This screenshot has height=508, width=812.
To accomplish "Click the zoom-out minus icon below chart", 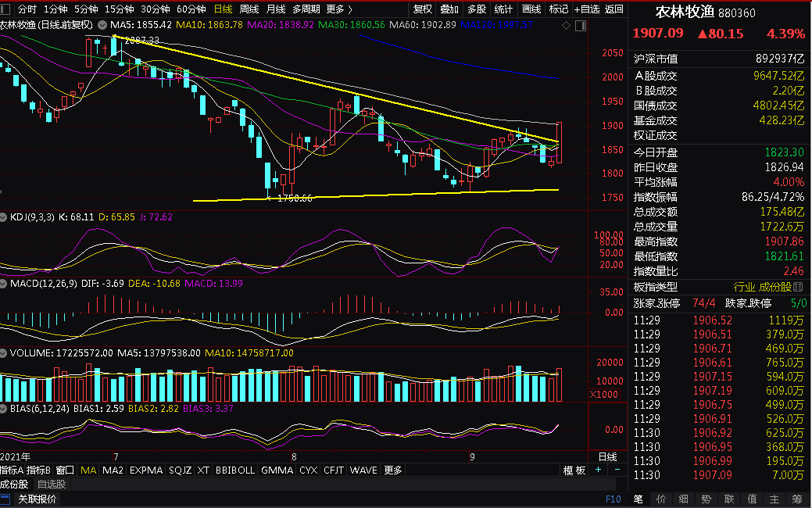I will 617,470.
